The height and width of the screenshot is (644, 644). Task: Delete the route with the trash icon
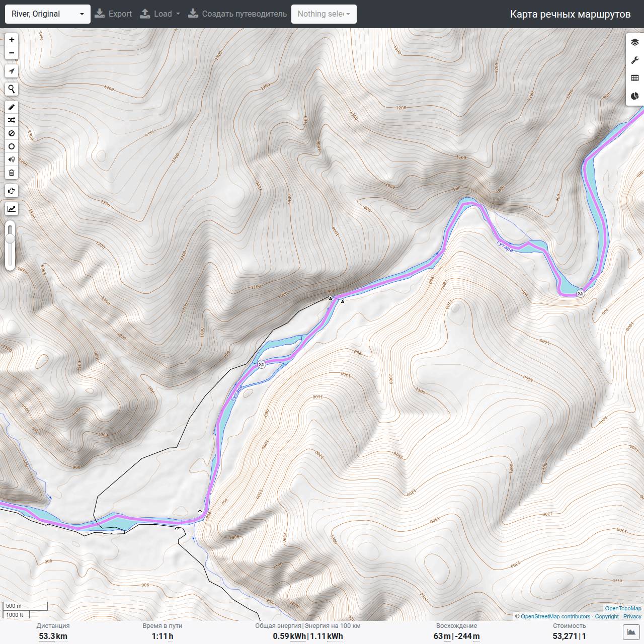pyautogui.click(x=12, y=173)
